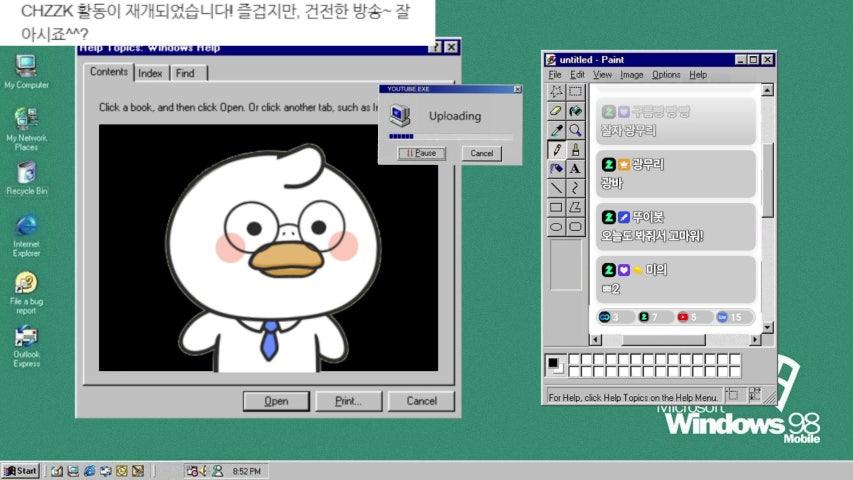Open the File menu in Paint

[x=555, y=75]
